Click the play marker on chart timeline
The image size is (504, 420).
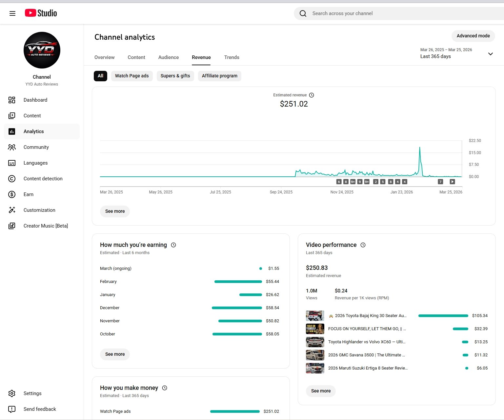tap(452, 182)
